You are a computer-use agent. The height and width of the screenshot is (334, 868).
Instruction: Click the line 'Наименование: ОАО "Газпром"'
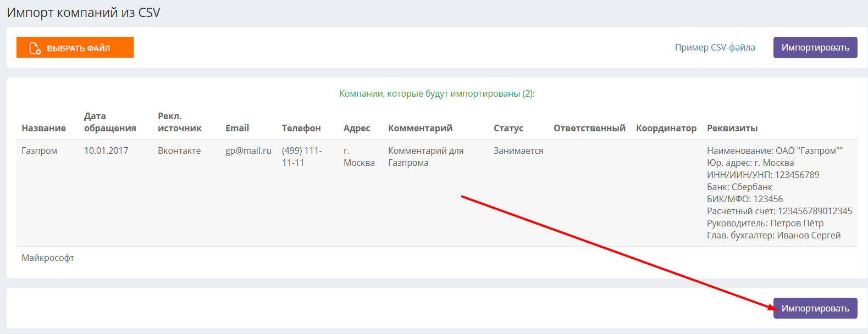pos(775,151)
